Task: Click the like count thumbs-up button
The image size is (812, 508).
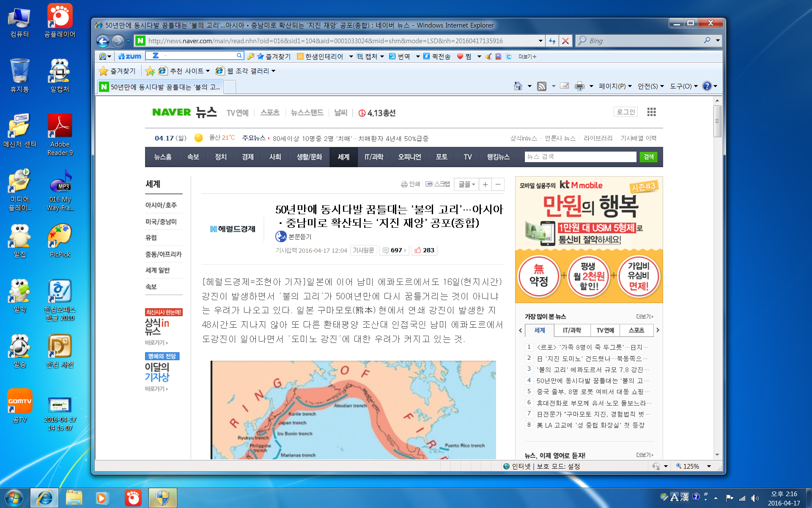Action: point(424,250)
